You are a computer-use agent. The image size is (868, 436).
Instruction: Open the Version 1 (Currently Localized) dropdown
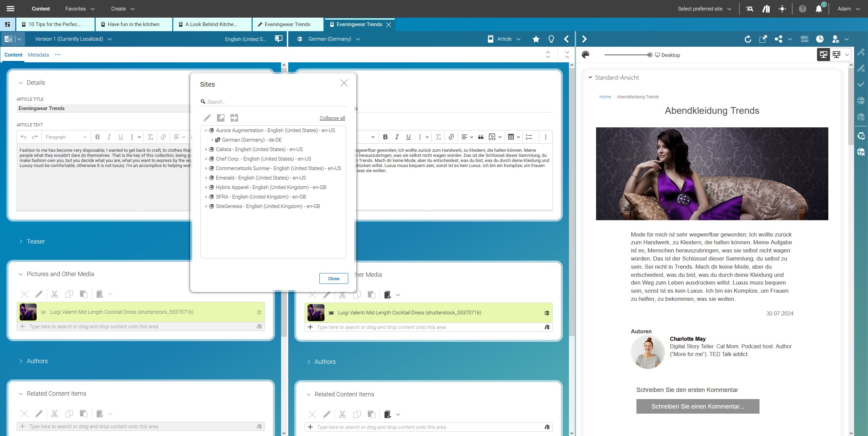(110, 39)
